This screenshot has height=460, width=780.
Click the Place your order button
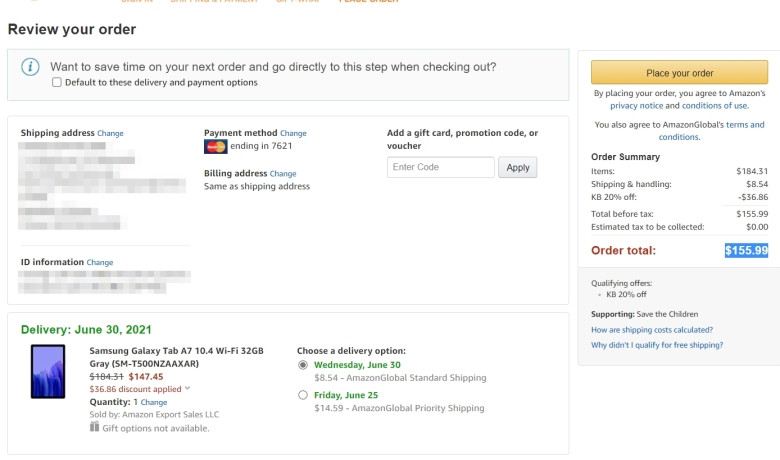tap(680, 73)
